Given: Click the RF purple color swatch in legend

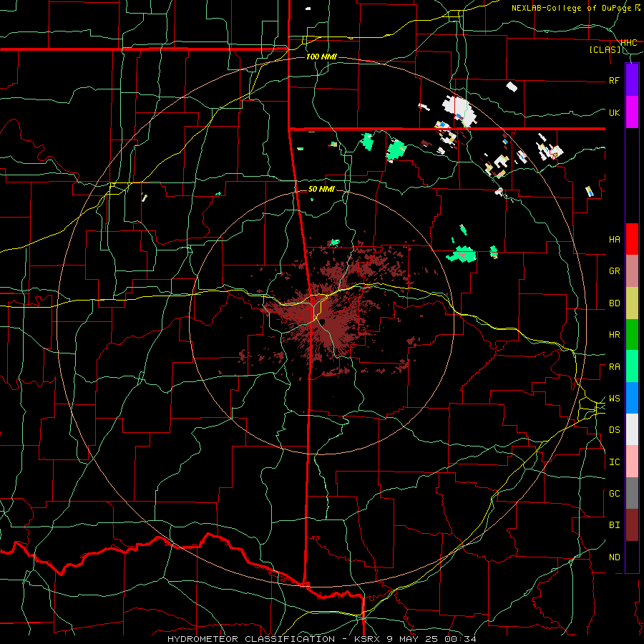Looking at the screenshot, I should point(632,80).
